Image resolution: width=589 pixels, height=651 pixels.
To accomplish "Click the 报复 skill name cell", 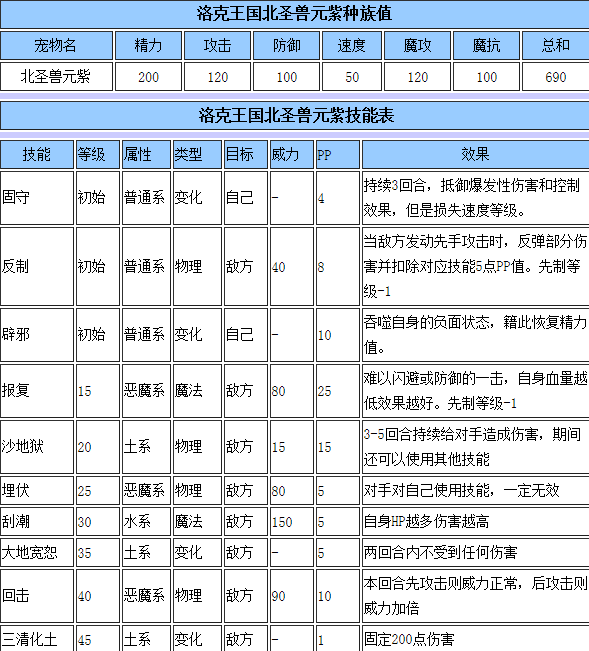I will 37,391.
